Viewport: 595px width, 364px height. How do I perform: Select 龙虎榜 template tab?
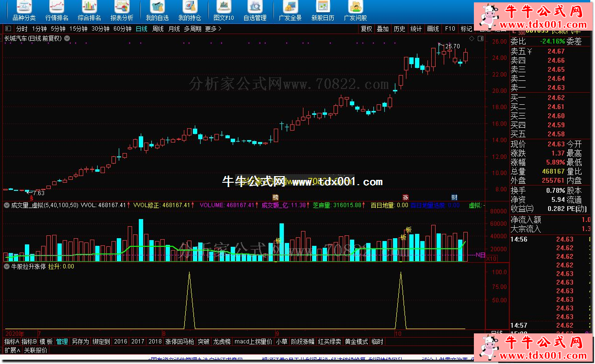pos(222,342)
